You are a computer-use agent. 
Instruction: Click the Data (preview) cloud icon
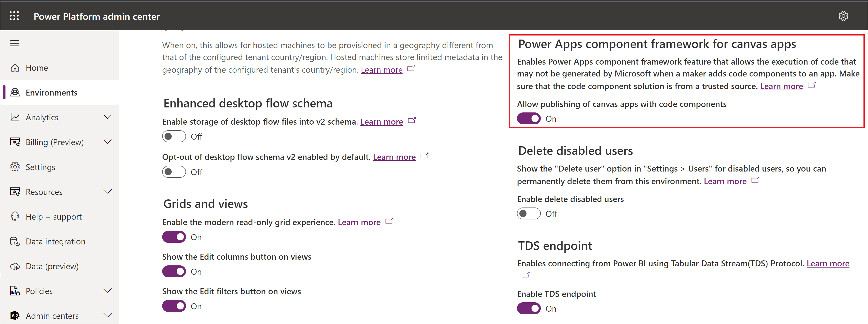(x=15, y=266)
